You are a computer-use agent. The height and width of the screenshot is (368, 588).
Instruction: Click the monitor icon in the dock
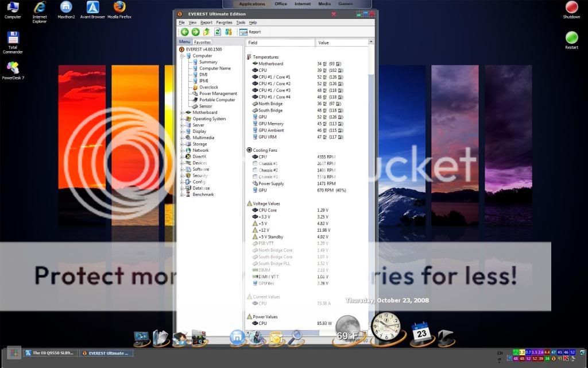click(x=141, y=338)
